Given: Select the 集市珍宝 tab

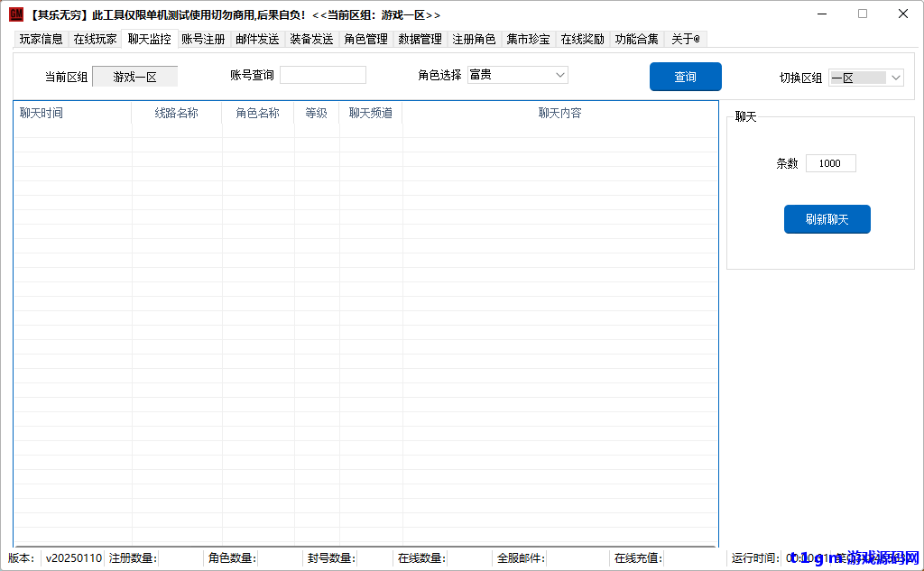Looking at the screenshot, I should point(528,40).
